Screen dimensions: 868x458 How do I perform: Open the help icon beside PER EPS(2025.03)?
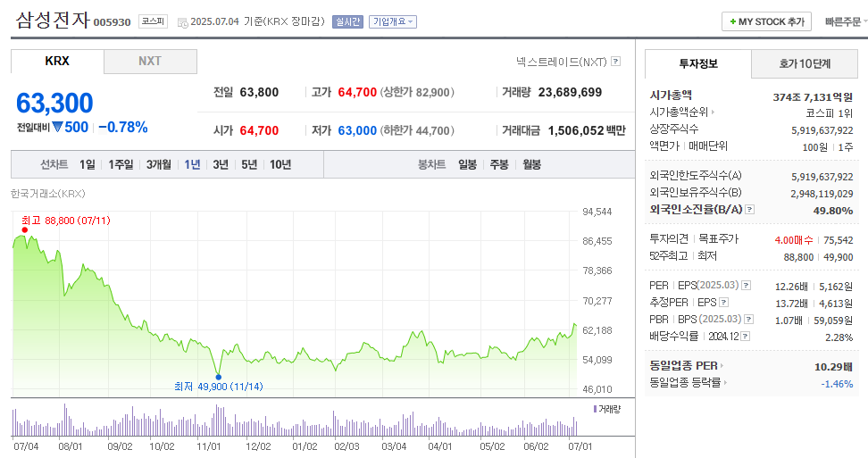(x=747, y=286)
